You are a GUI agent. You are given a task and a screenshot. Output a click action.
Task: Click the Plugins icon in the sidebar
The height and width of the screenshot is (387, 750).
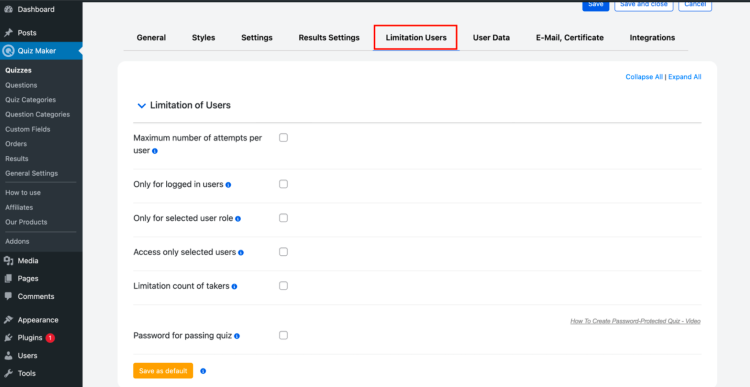coord(8,338)
